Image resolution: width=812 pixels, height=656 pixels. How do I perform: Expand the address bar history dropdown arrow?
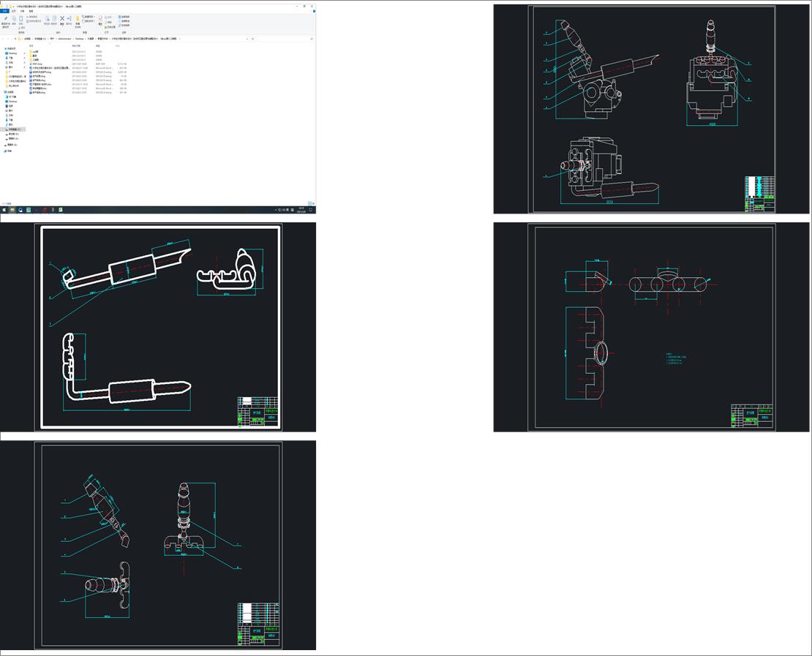coord(247,39)
